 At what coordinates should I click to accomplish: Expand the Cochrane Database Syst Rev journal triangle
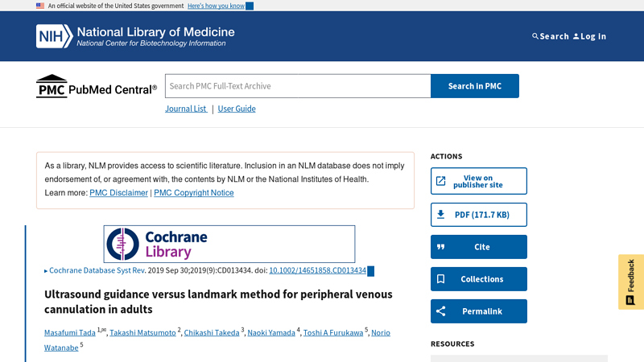point(46,271)
